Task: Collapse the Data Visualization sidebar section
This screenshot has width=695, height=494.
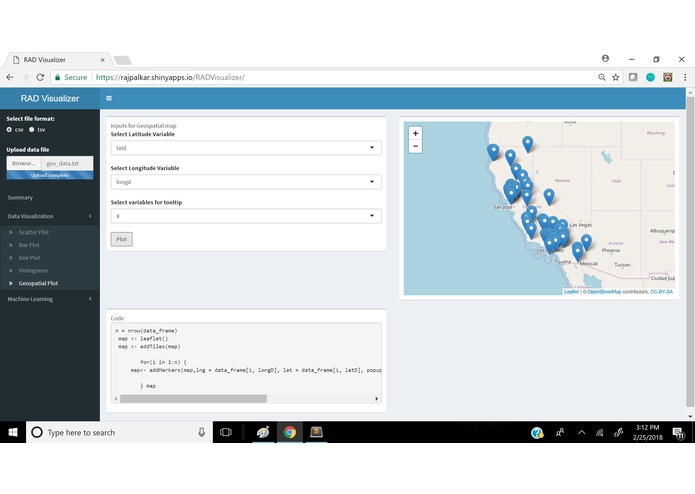Action: (50, 216)
